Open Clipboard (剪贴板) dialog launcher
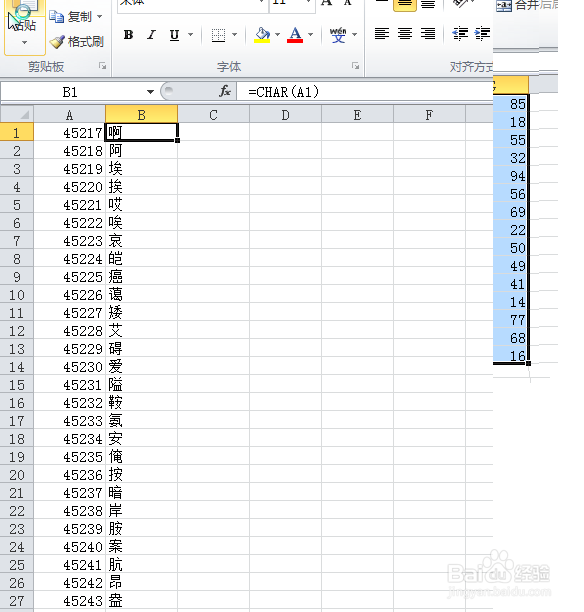Image resolution: width=584 pixels, height=612 pixels. (103, 66)
